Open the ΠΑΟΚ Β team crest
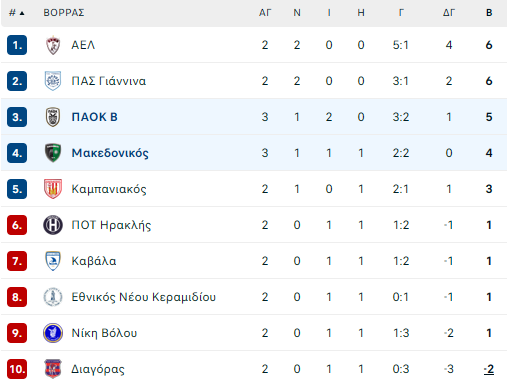The width and height of the screenshot is (507, 384). click(x=53, y=117)
